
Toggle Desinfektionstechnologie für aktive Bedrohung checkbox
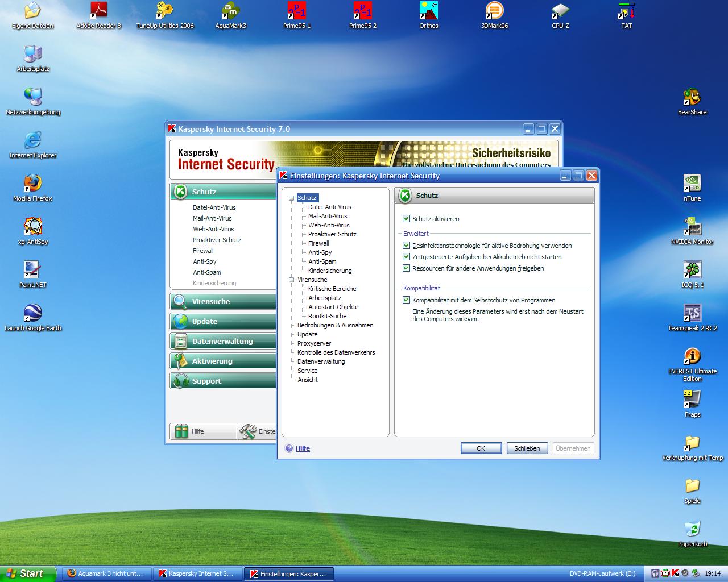point(406,246)
